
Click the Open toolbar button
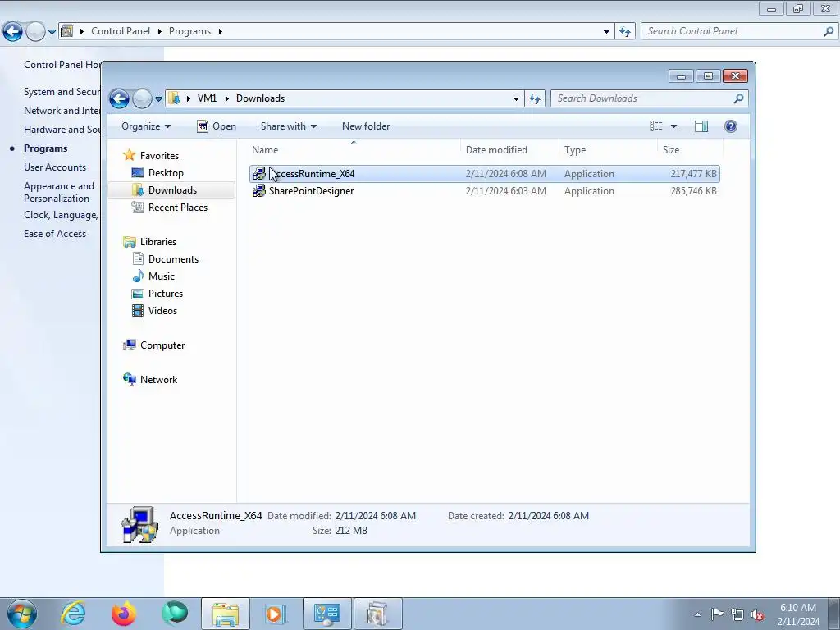click(217, 126)
